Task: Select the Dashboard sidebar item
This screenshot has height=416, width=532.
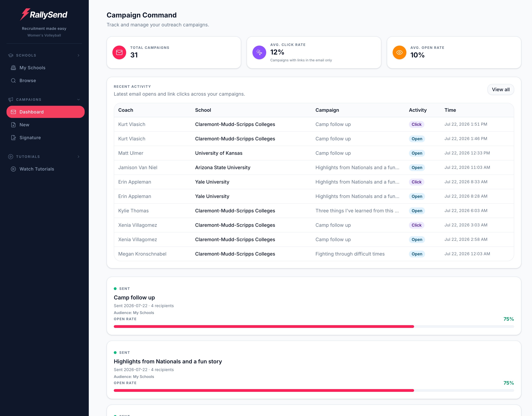Action: 46,112
